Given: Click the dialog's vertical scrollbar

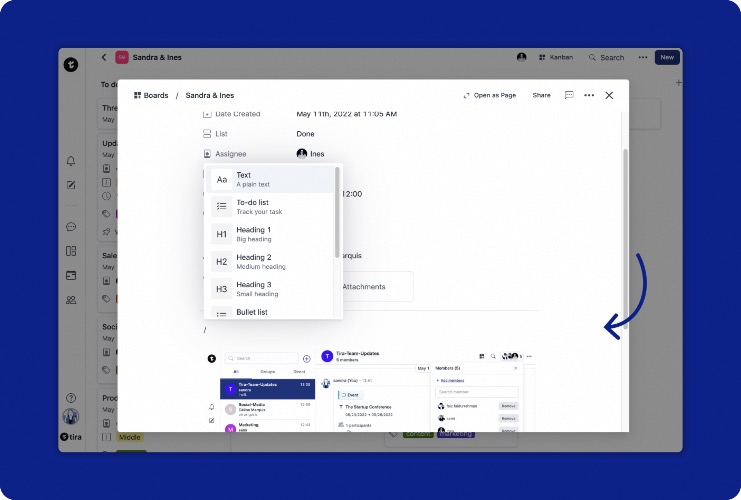Looking at the screenshot, I should click(x=626, y=238).
